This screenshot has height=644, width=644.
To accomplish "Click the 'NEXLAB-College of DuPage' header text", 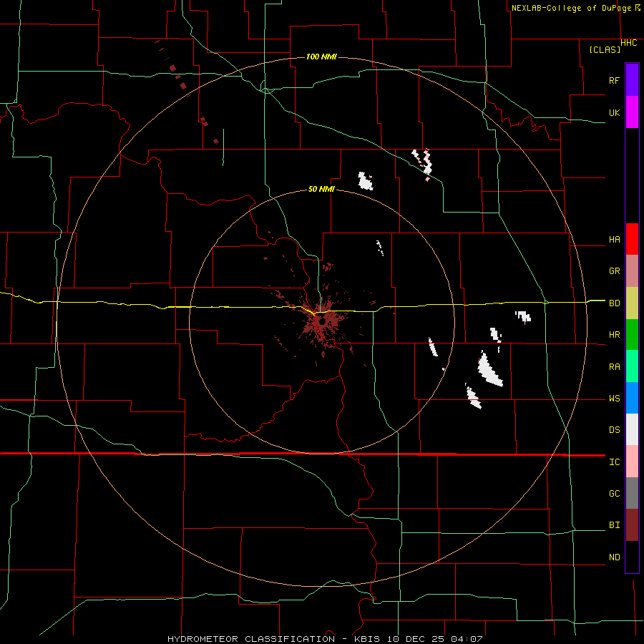I will point(572,8).
